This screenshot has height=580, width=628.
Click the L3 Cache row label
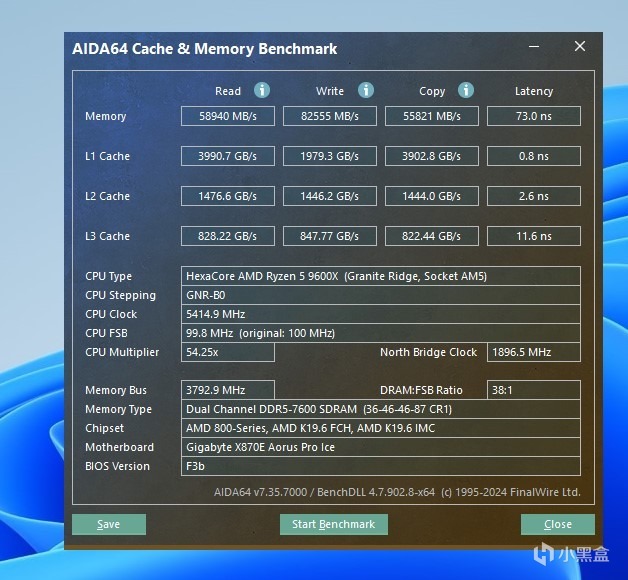click(107, 236)
